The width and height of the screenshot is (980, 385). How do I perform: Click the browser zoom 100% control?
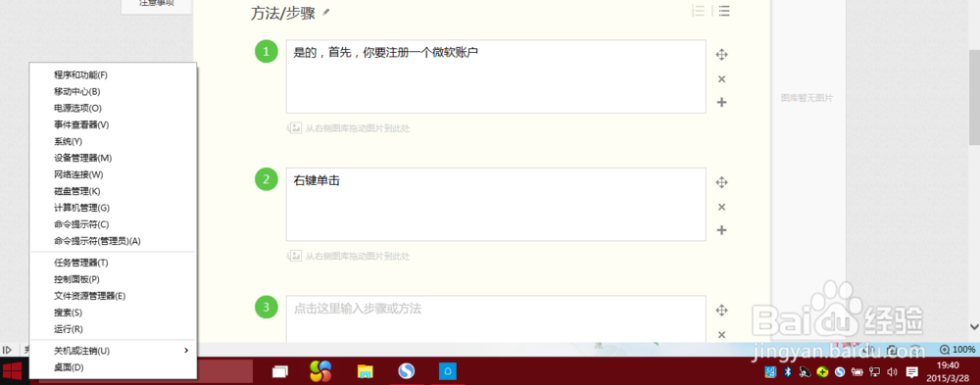coord(956,350)
